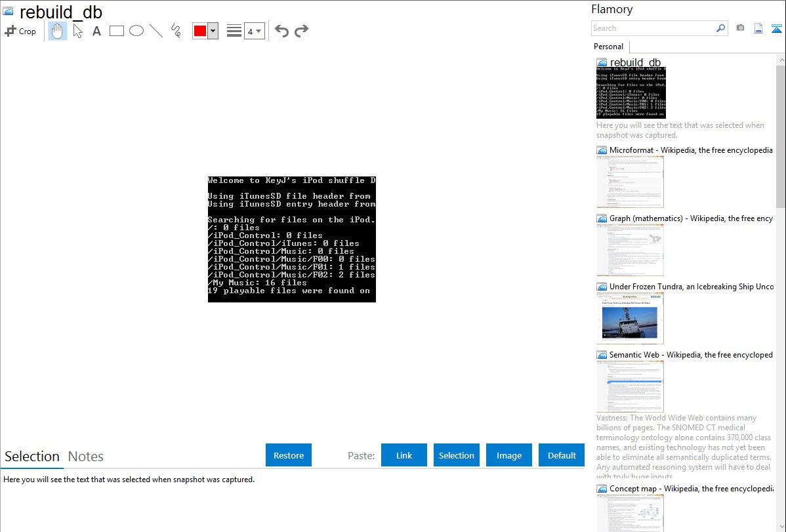Redo the last undone edit
Image resolution: width=786 pixels, height=532 pixels.
click(301, 31)
